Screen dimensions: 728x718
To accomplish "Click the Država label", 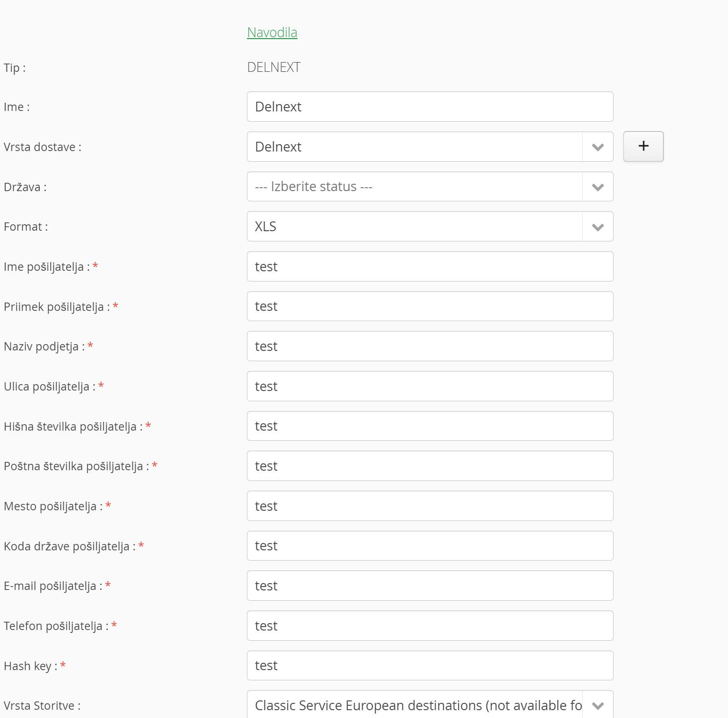I will 25,187.
